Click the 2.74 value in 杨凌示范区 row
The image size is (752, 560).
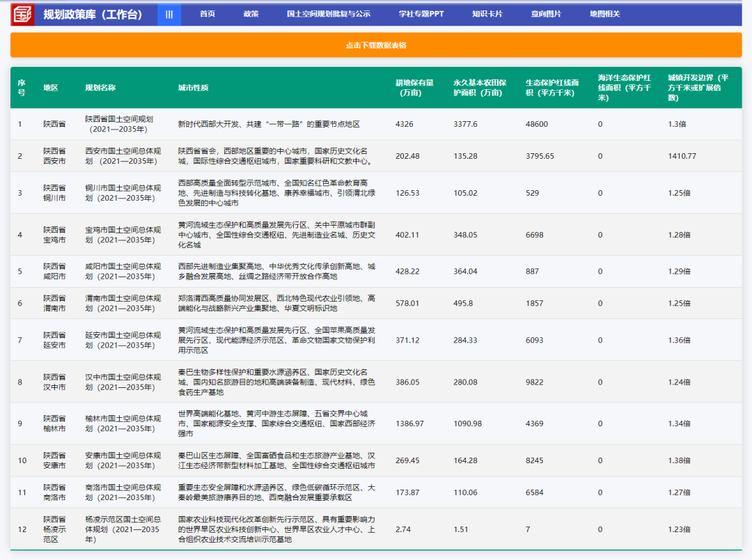coord(403,529)
